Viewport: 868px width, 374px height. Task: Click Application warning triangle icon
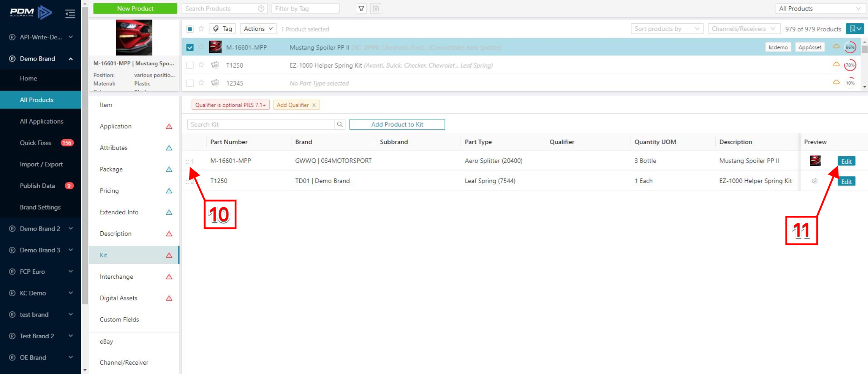pyautogui.click(x=169, y=126)
